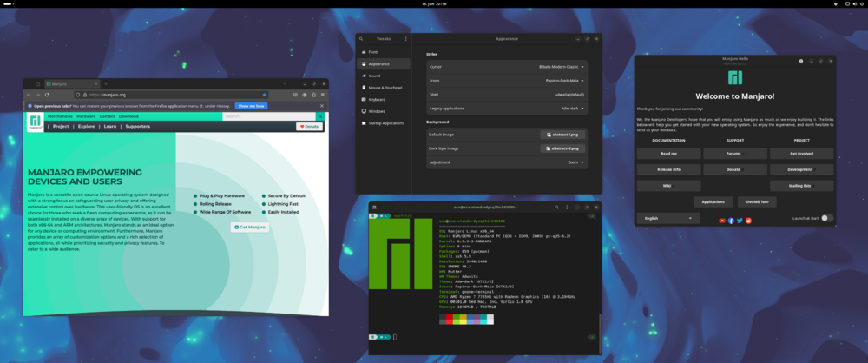Open the Project menu on Manjaro website
Image resolution: width=868 pixels, height=363 pixels.
(x=61, y=127)
